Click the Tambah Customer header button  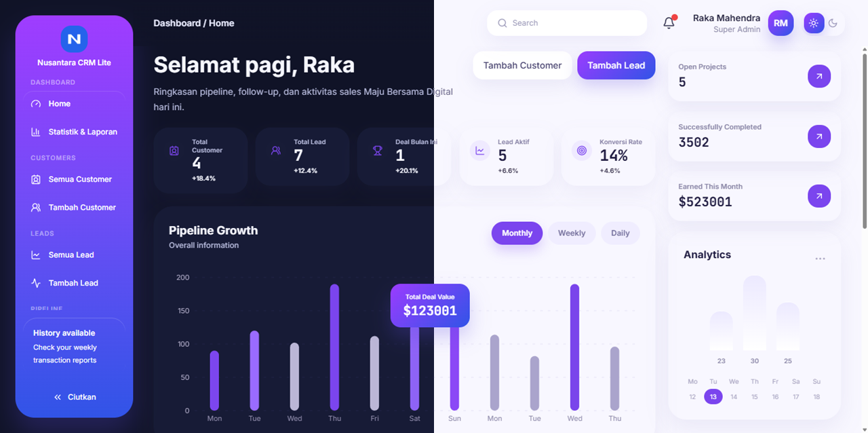coord(522,65)
